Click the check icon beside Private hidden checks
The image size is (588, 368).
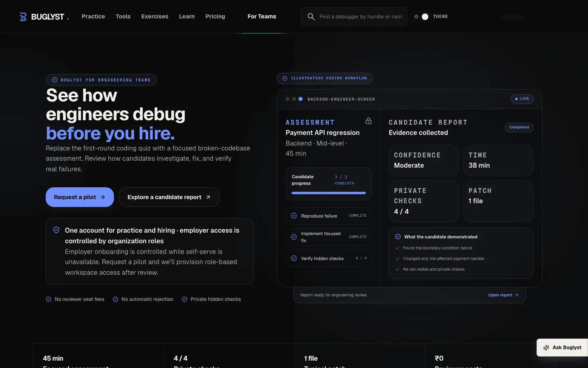pyautogui.click(x=185, y=299)
